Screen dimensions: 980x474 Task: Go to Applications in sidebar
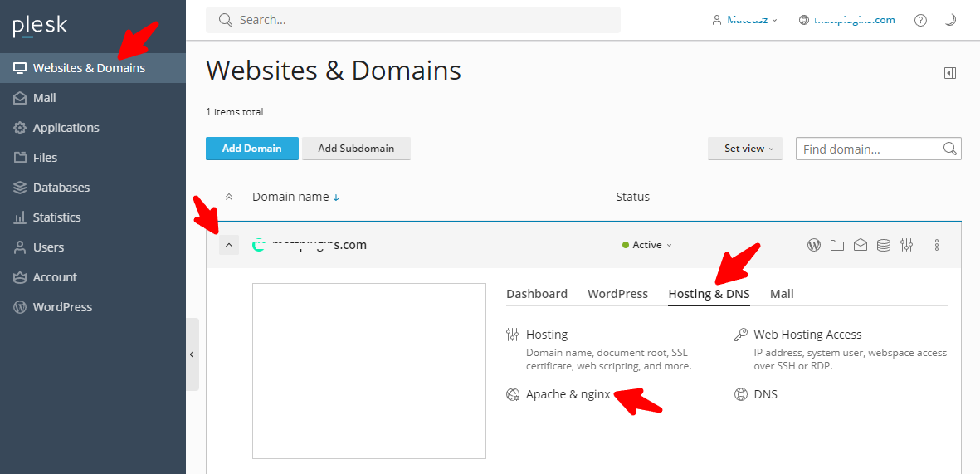point(92,128)
